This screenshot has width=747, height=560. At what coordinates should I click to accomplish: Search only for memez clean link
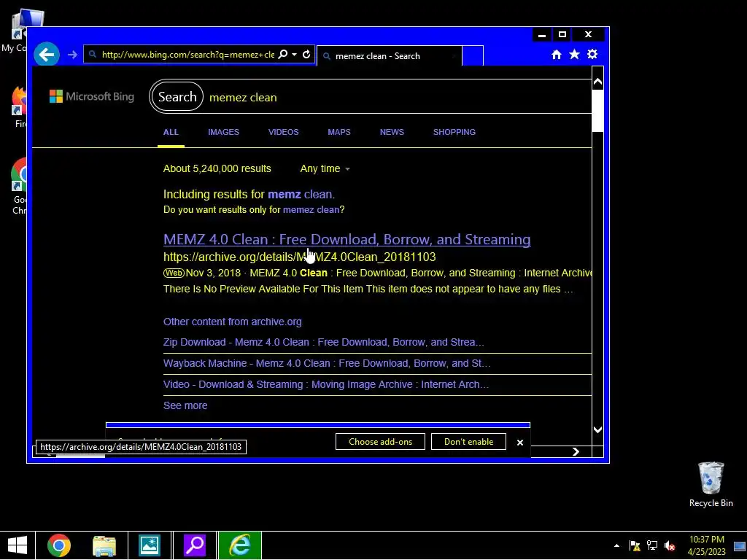[x=311, y=209]
